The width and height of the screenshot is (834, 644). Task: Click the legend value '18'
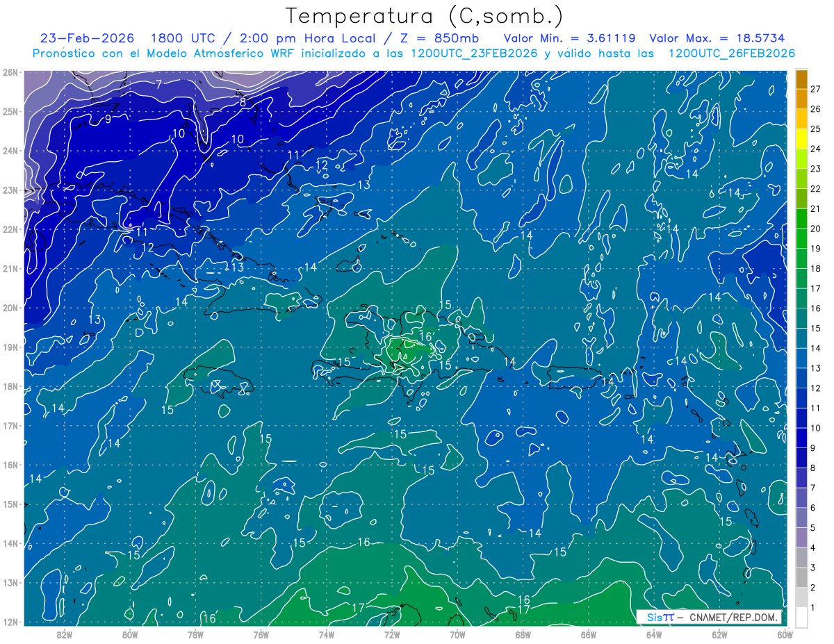point(816,268)
